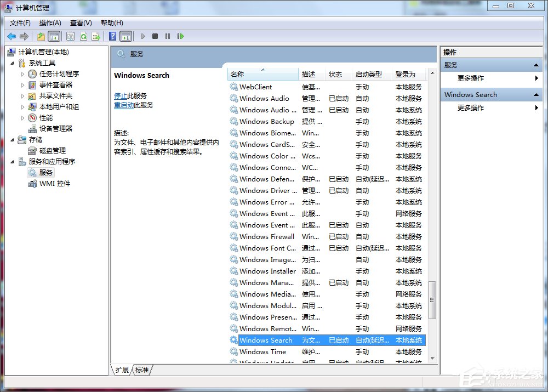Sort services by the 状态 column header
This screenshot has height=392, width=548.
[336, 75]
